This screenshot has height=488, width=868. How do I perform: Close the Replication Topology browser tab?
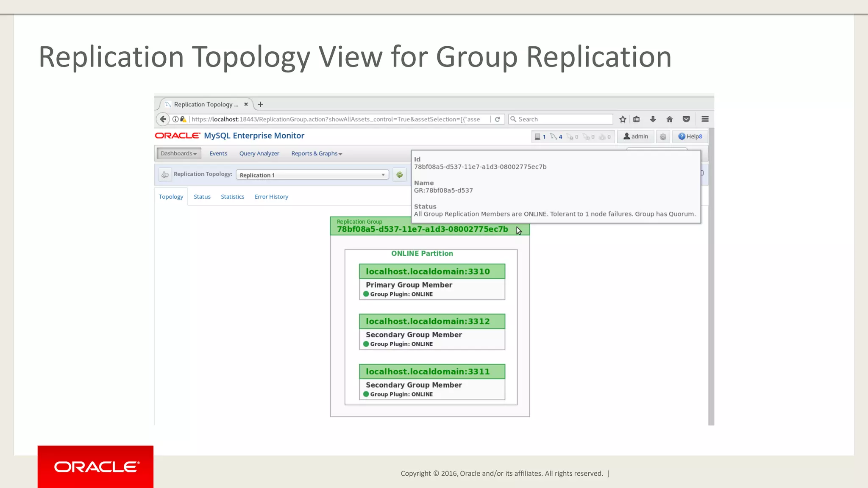tap(246, 104)
